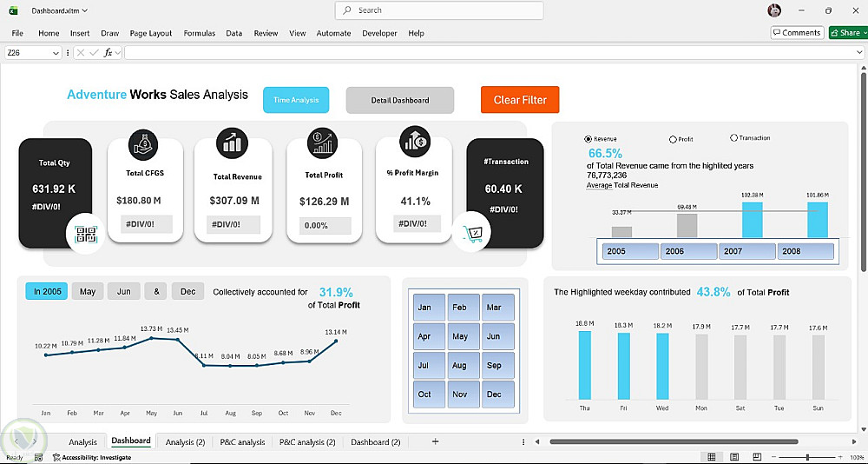Switch to Normal view in status bar

(x=712, y=457)
